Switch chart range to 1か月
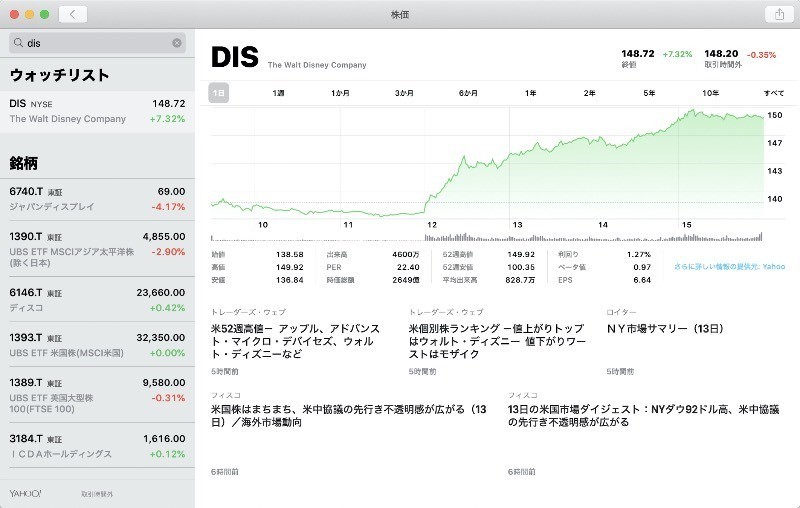The image size is (800, 508). click(x=340, y=93)
